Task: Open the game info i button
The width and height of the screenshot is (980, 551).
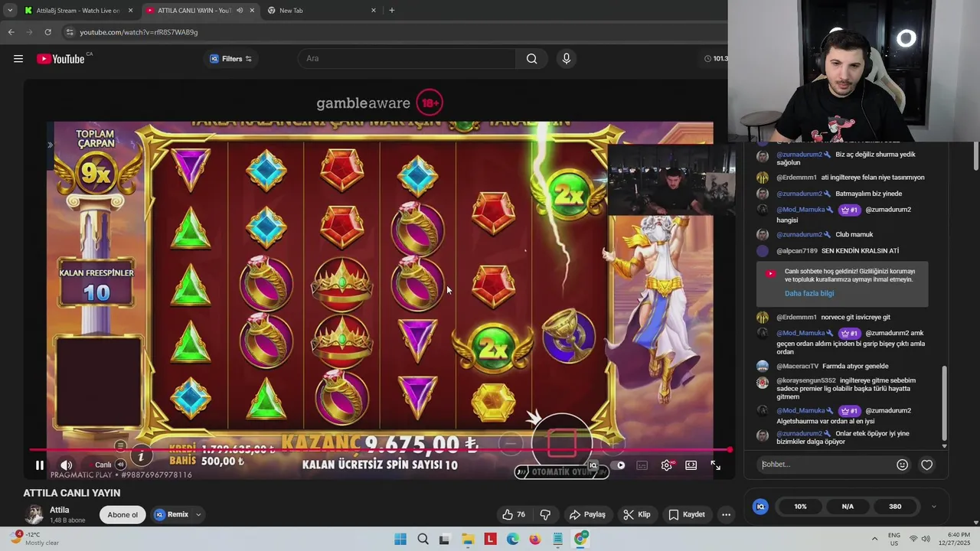Action: (x=141, y=456)
